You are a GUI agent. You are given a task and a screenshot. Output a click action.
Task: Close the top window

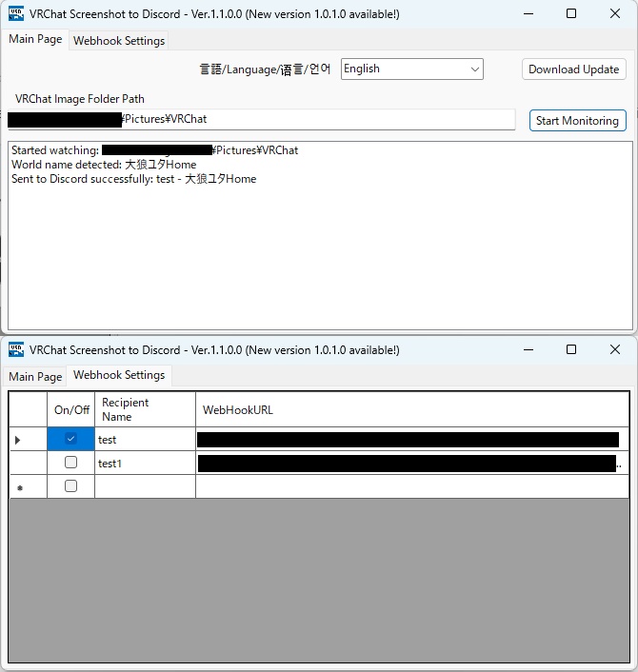(x=615, y=13)
